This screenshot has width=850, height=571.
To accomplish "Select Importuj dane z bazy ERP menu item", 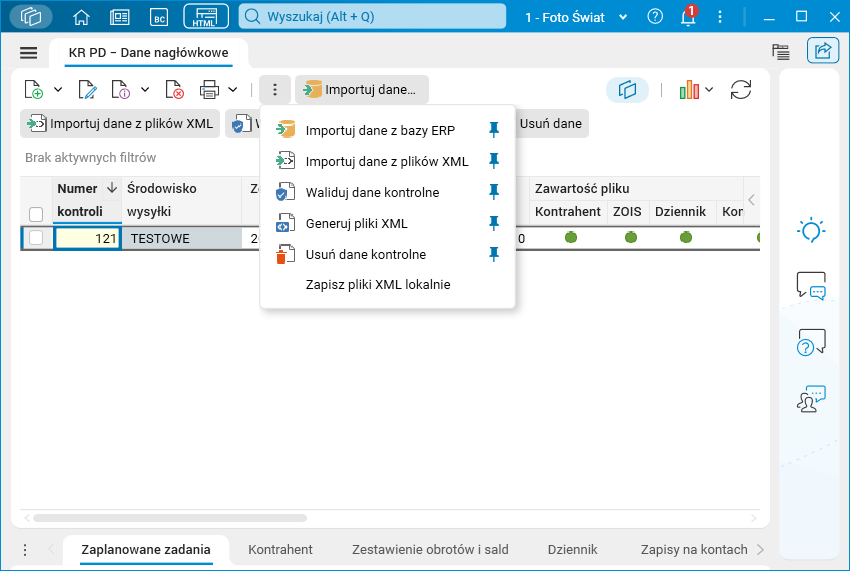I will [387, 130].
